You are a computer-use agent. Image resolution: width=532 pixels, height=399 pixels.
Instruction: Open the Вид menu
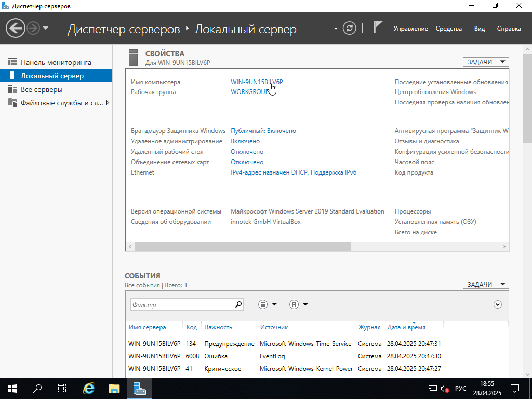pos(480,29)
